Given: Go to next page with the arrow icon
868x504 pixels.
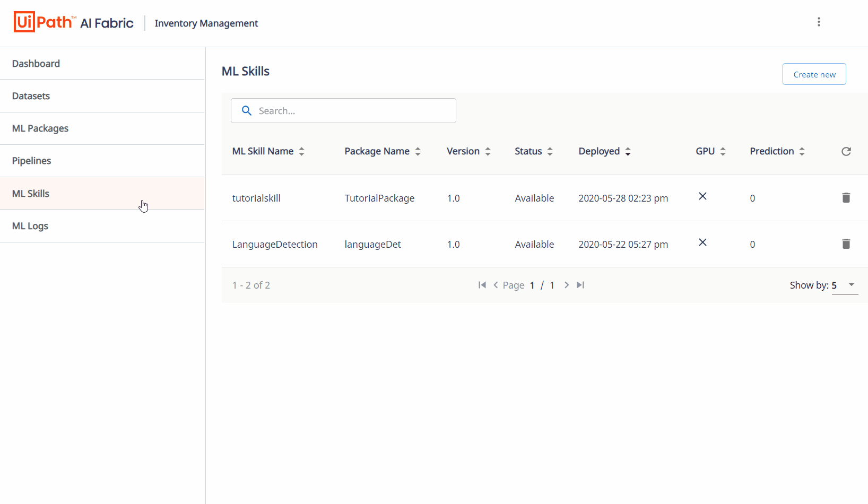Looking at the screenshot, I should (566, 285).
